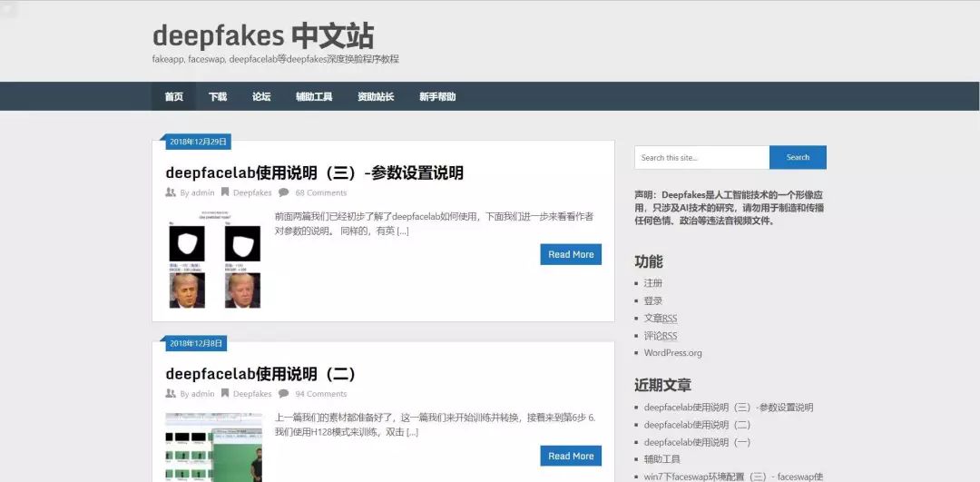Open the 首页 nav menu item
The width and height of the screenshot is (980, 482).
point(173,97)
